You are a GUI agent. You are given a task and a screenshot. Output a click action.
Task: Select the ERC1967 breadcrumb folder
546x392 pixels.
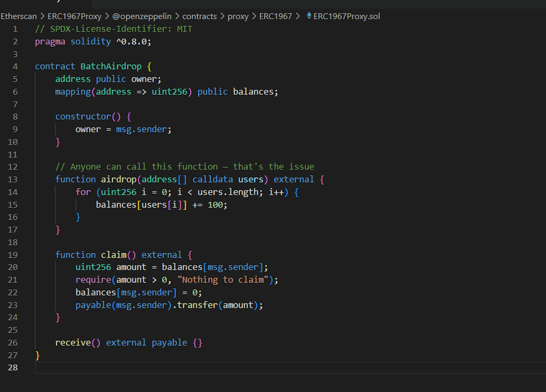[x=275, y=16]
